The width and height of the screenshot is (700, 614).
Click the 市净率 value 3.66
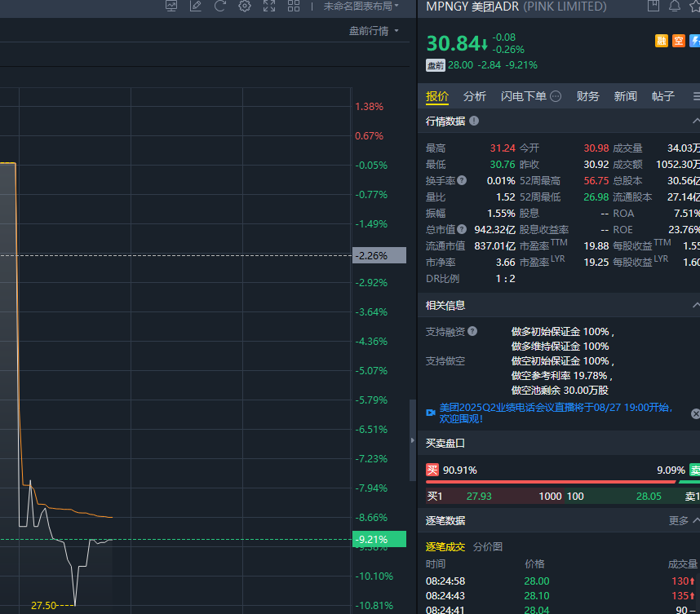505,263
